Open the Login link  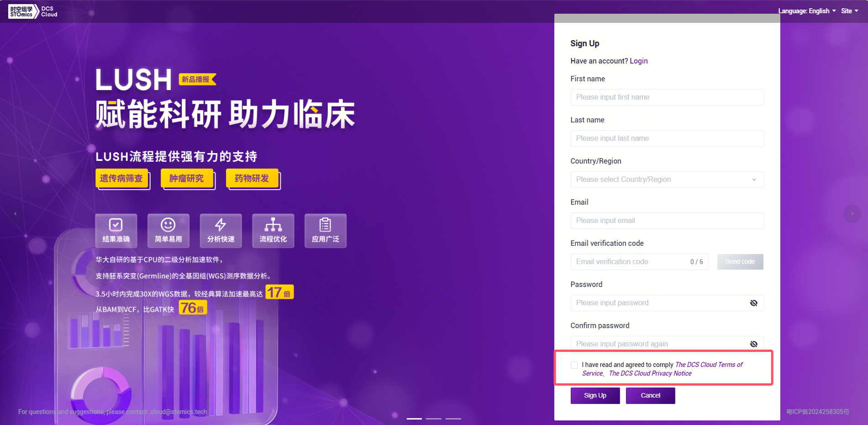(x=638, y=61)
